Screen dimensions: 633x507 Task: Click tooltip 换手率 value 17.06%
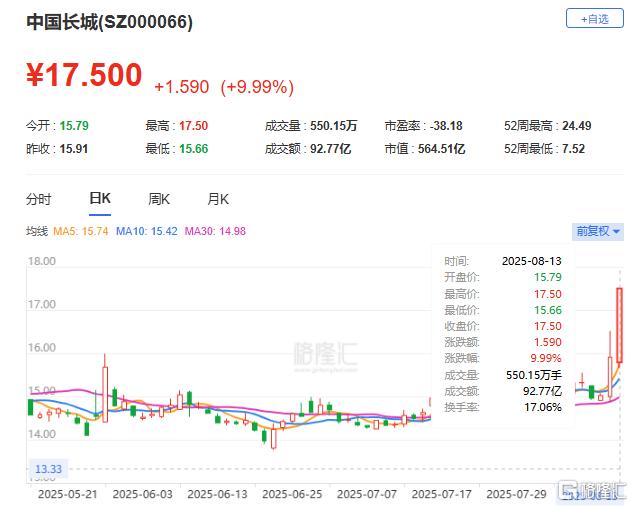(x=543, y=407)
